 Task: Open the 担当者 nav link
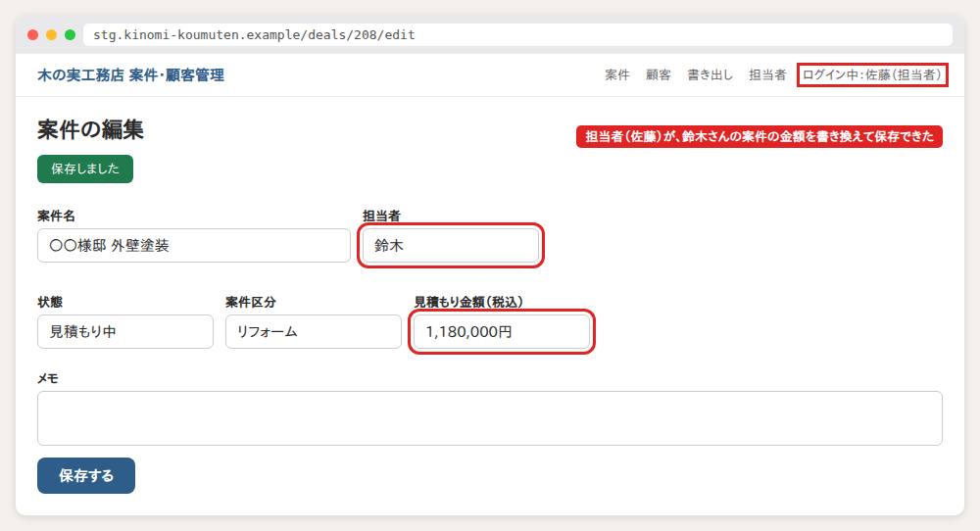767,75
